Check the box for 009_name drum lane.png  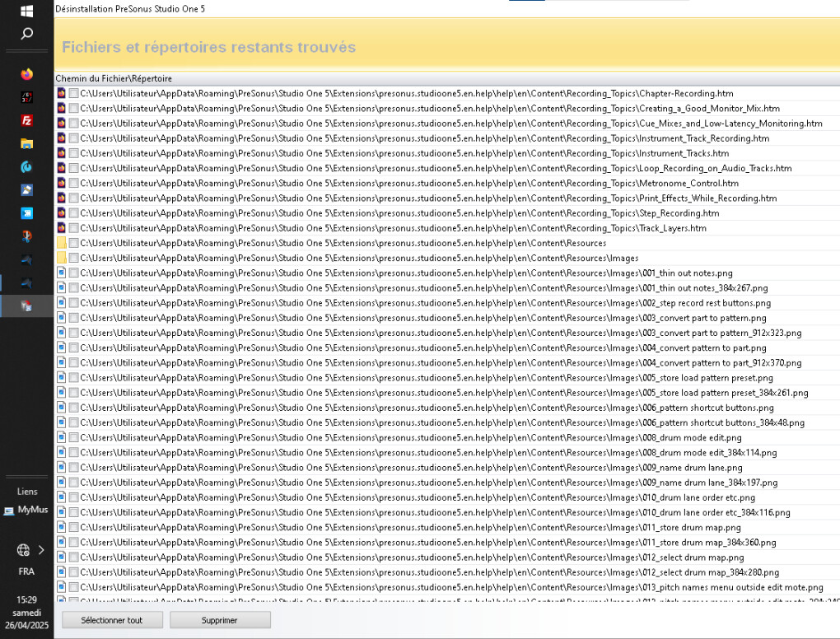click(74, 468)
